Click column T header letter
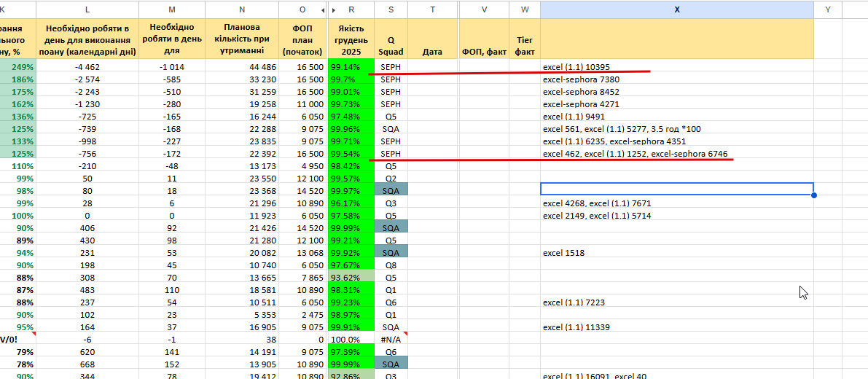Viewport: 868px width, 379px height. (432, 9)
